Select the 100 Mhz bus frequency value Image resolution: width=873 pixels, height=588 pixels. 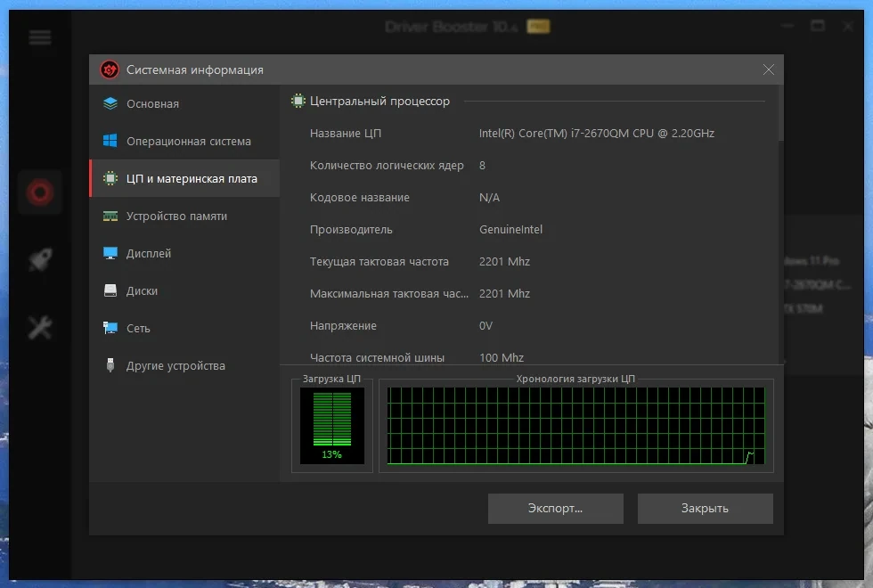[501, 357]
